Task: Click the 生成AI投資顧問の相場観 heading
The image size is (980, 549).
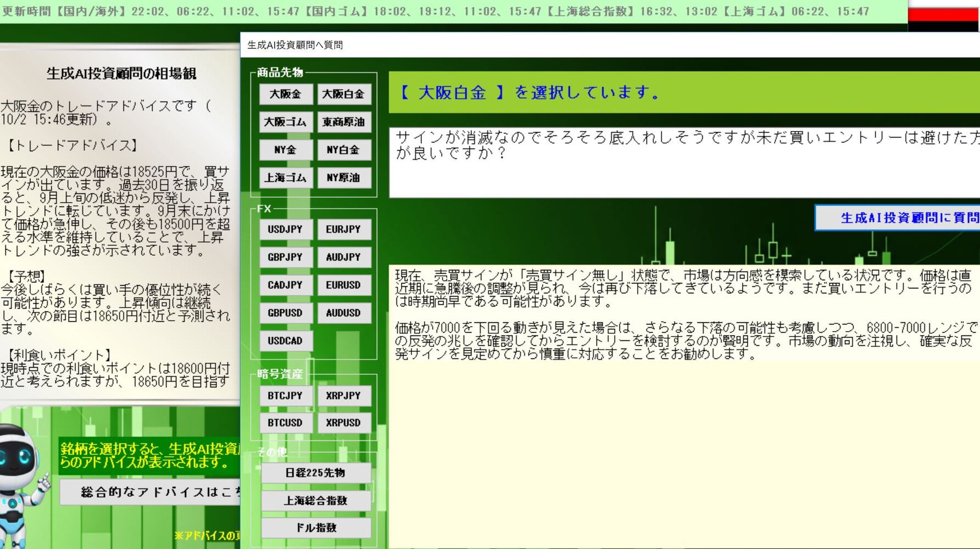Action: (121, 74)
